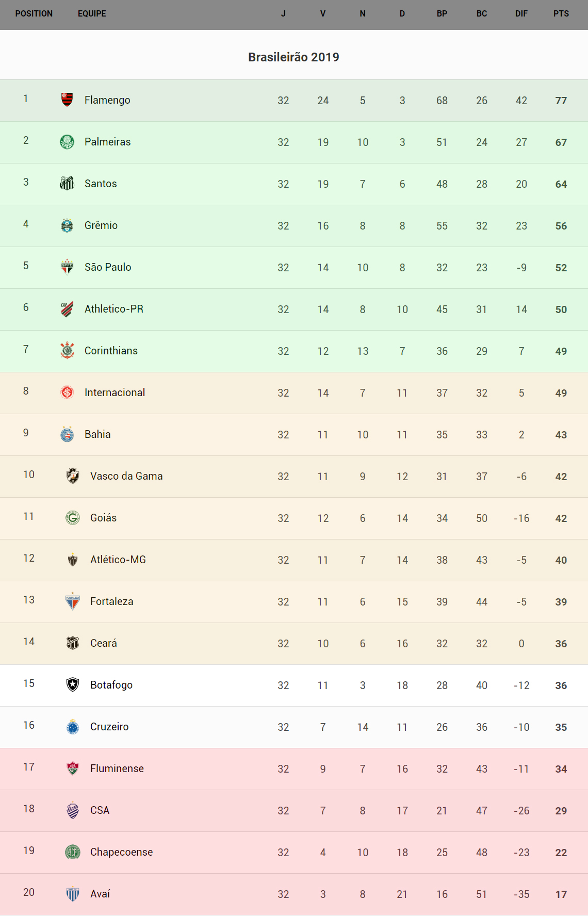The image size is (588, 916).
Task: Click Flamengo's 77 points value
Action: point(561,101)
